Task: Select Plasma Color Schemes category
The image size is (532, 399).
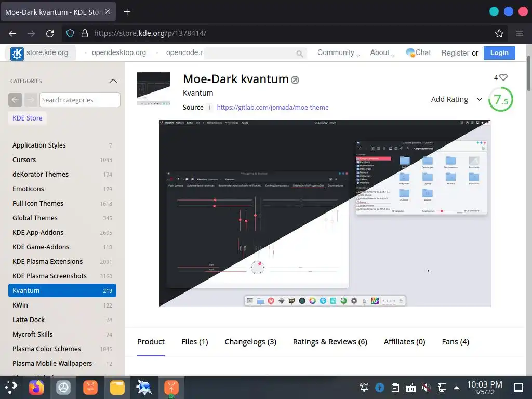Action: [x=62, y=349]
